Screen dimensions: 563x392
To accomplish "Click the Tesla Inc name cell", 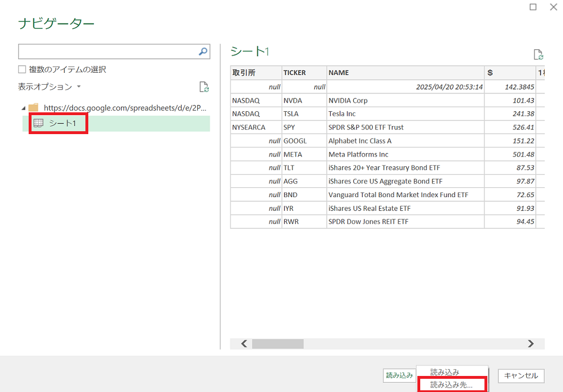I will 405,114.
